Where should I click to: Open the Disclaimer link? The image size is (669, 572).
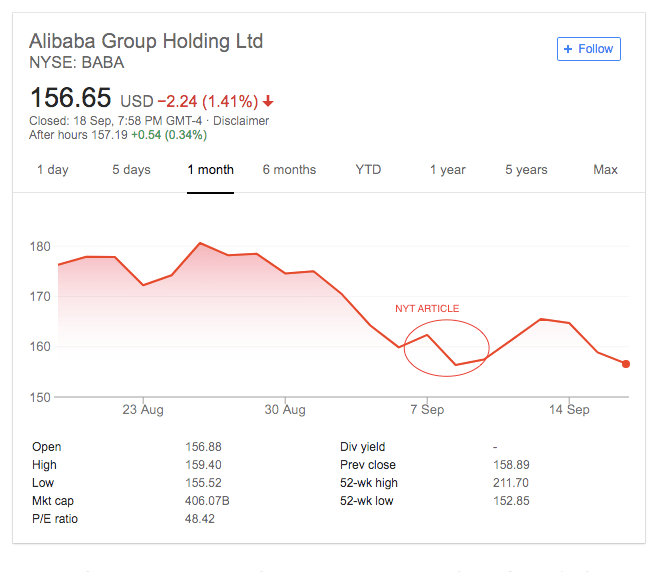[241, 121]
